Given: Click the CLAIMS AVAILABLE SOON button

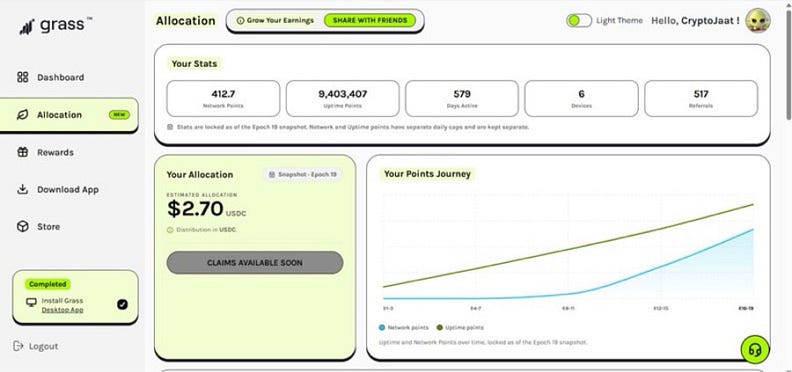Looking at the screenshot, I should coord(255,263).
